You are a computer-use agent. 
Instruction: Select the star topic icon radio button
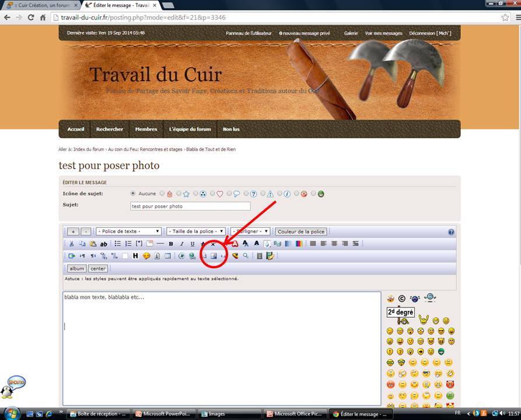pos(179,193)
